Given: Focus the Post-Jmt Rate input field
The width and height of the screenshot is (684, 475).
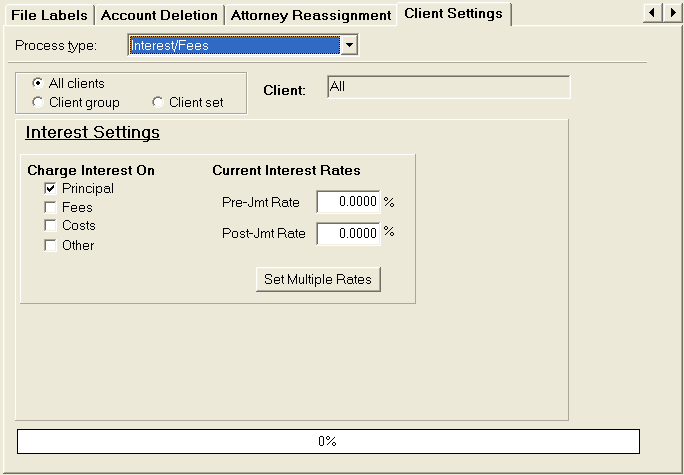Looking at the screenshot, I should (348, 233).
